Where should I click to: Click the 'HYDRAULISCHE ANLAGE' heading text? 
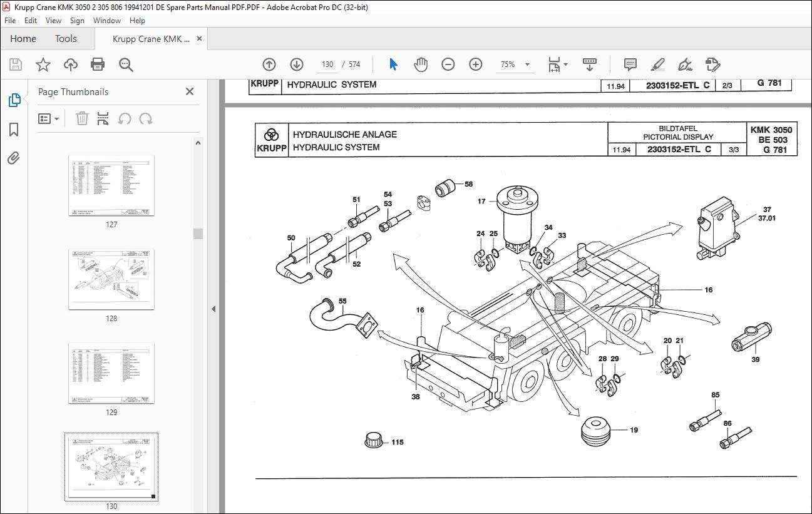click(x=345, y=135)
